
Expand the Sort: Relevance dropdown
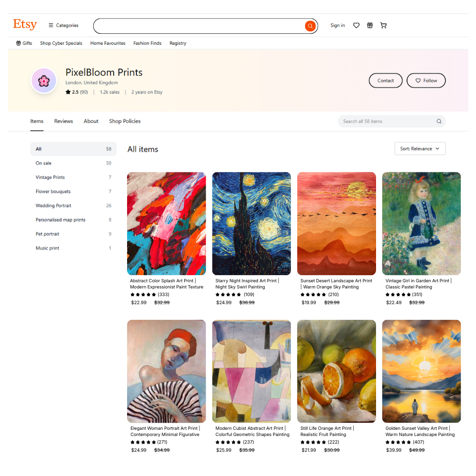pyautogui.click(x=420, y=149)
